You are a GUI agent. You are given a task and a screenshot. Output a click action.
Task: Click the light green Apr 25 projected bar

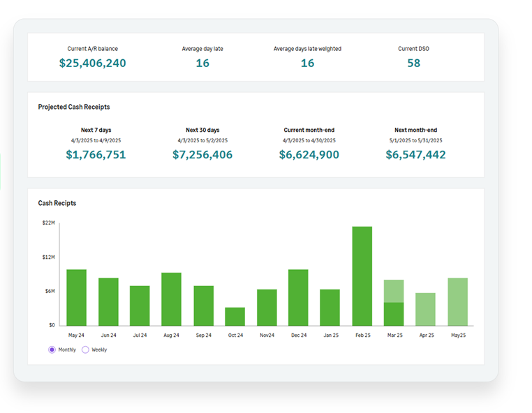tap(425, 309)
